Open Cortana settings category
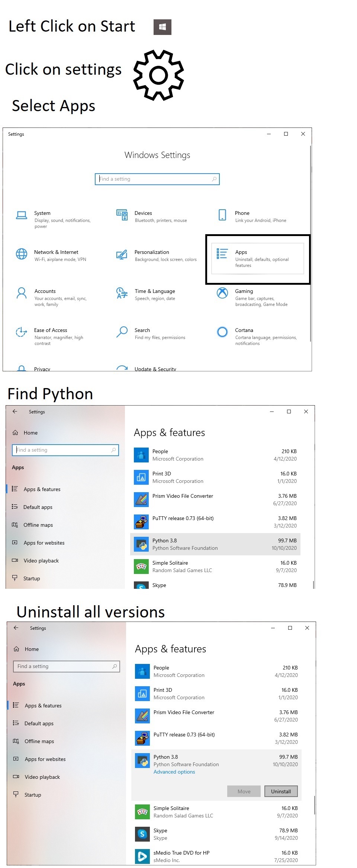The width and height of the screenshot is (357, 868). (x=244, y=330)
